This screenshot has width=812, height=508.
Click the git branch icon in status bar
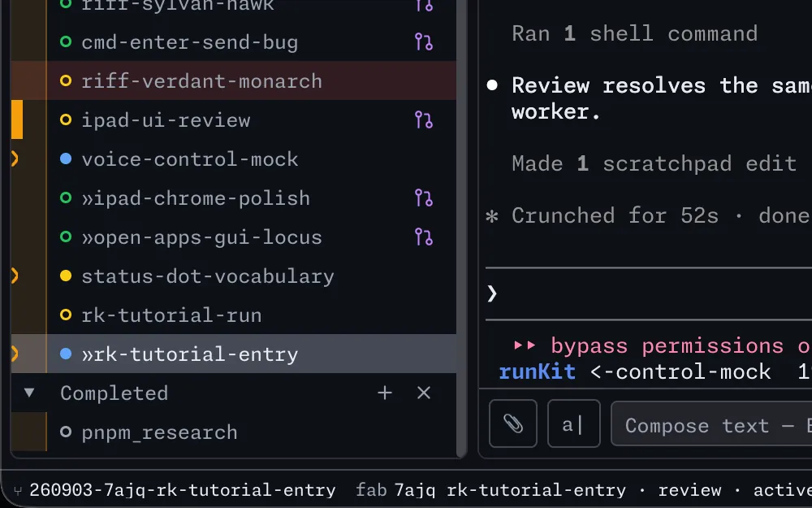[x=18, y=490]
